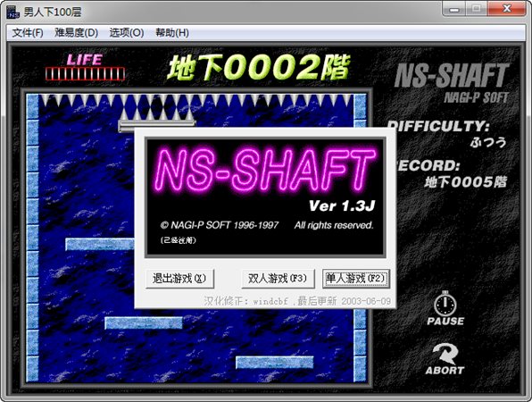Click the app icon in the title bar

click(12, 12)
